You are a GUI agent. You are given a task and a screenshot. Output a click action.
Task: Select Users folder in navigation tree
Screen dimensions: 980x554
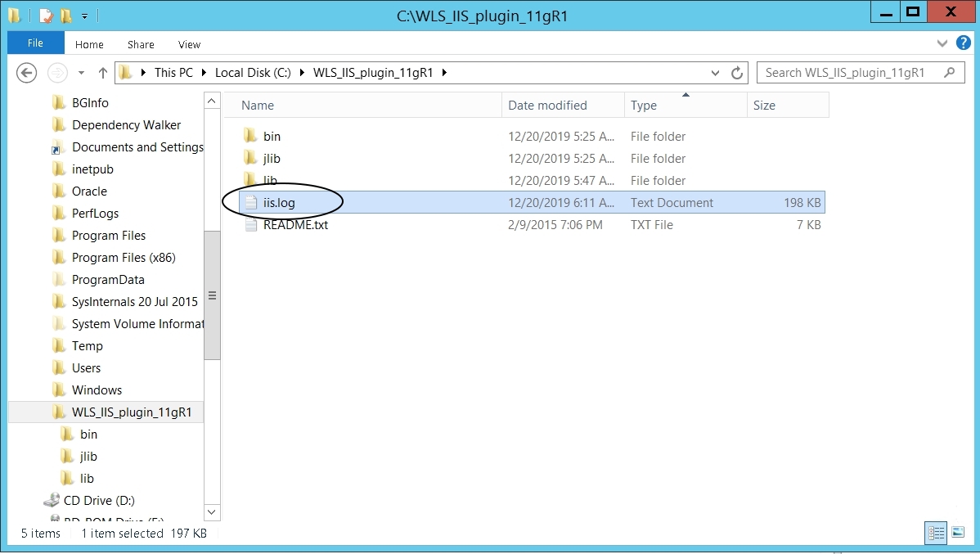86,367
